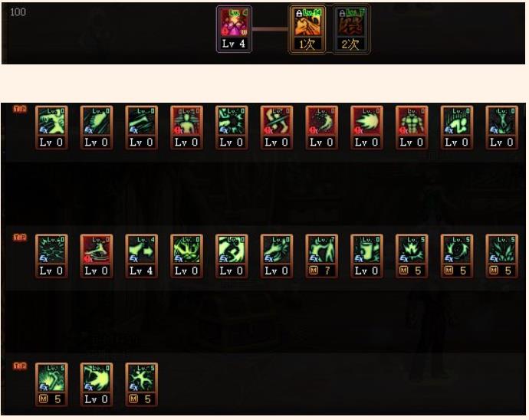529x420 pixels.
Task: Select the green eye skill mastered at 5
Action: [x=456, y=256]
